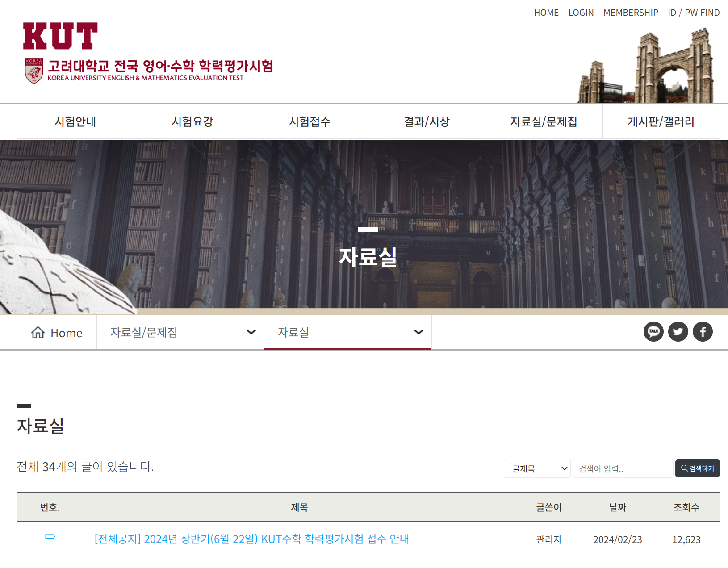Viewport: 728px width, 568px height.
Task: Go to Home in the breadcrumb bar
Action: coord(57,333)
